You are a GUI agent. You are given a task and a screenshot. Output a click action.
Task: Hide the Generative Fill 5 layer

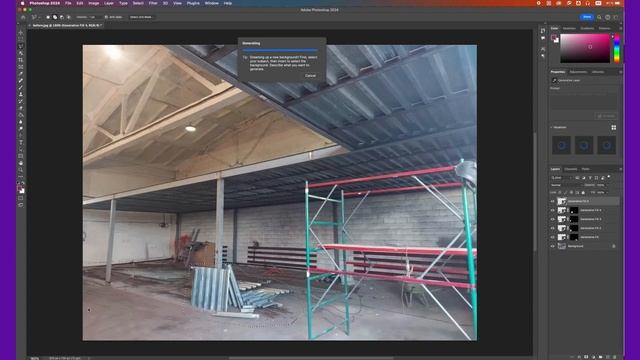[x=553, y=201]
